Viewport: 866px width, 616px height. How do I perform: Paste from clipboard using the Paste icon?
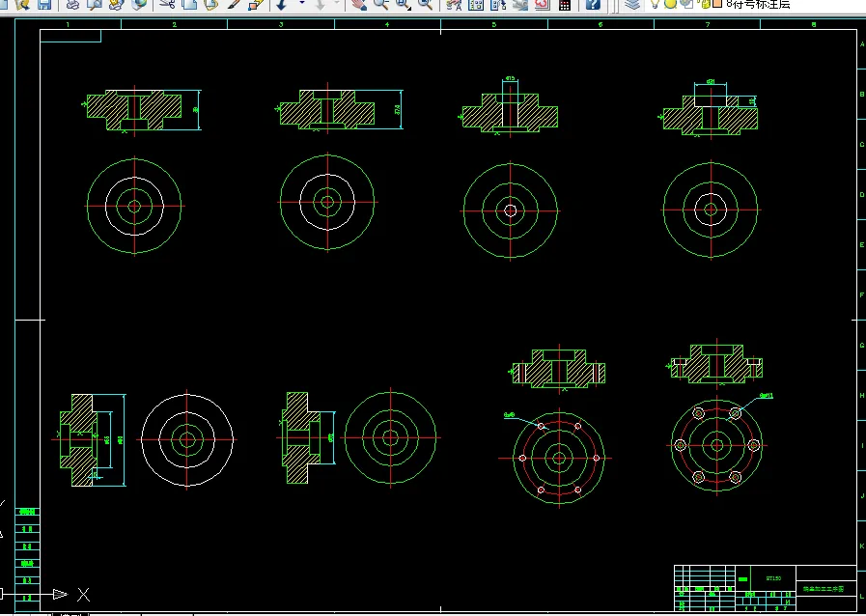coord(211,5)
